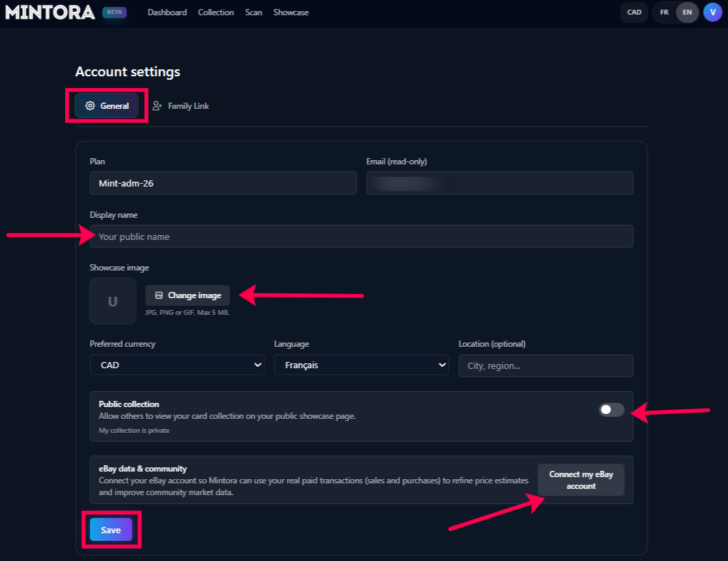This screenshot has height=561, width=728.
Task: Navigate to the Scan page
Action: (254, 12)
